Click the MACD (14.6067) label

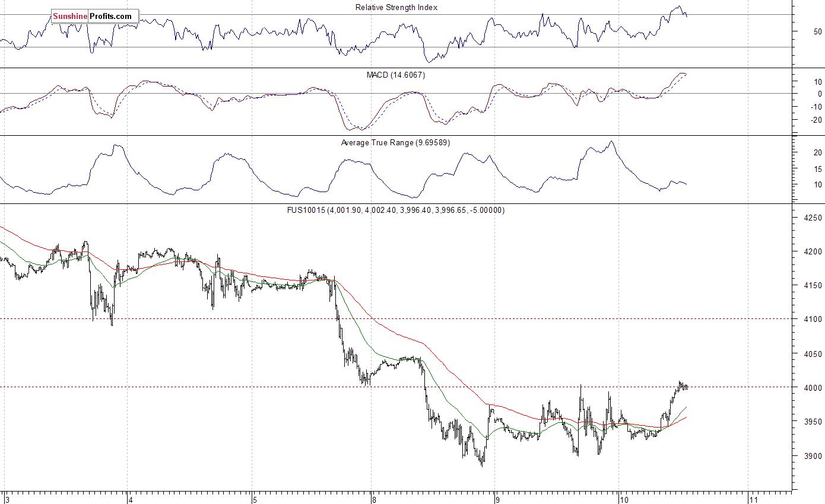pyautogui.click(x=395, y=75)
